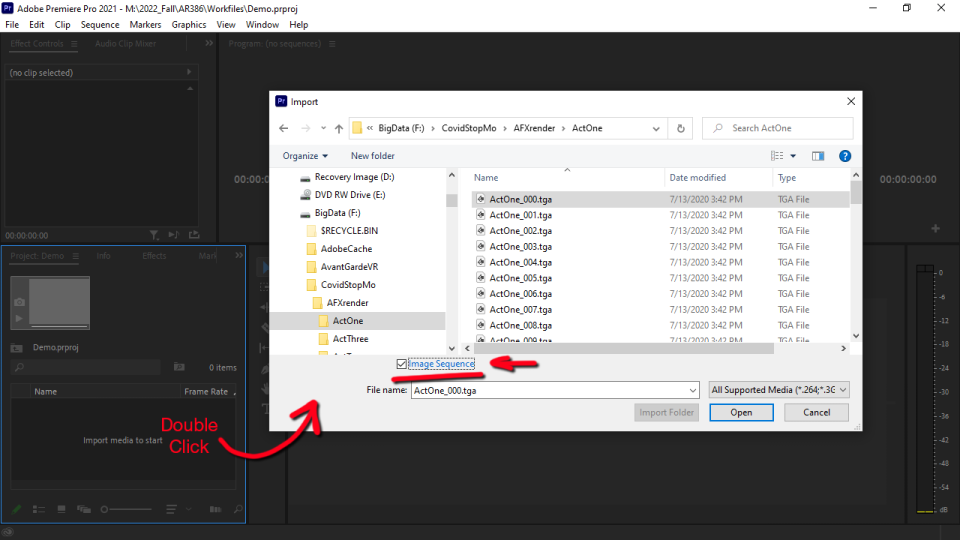Image resolution: width=960 pixels, height=540 pixels.
Task: Select ActThree folder in tree
Action: pos(350,339)
